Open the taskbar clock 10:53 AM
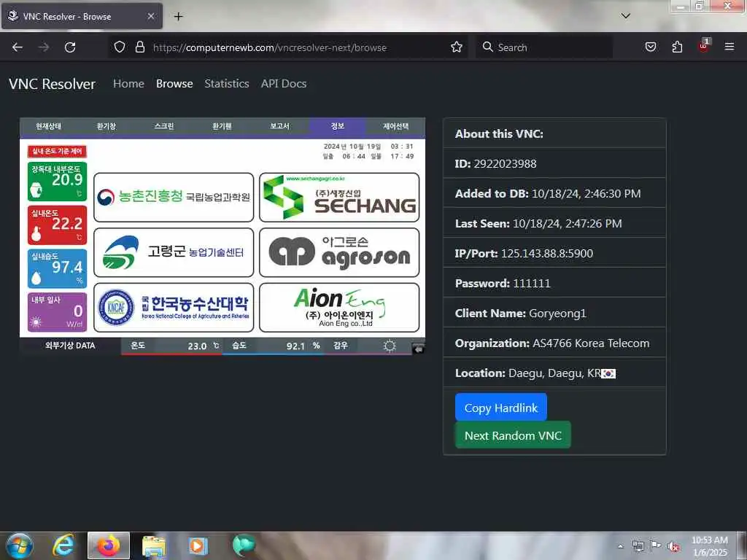 710,546
